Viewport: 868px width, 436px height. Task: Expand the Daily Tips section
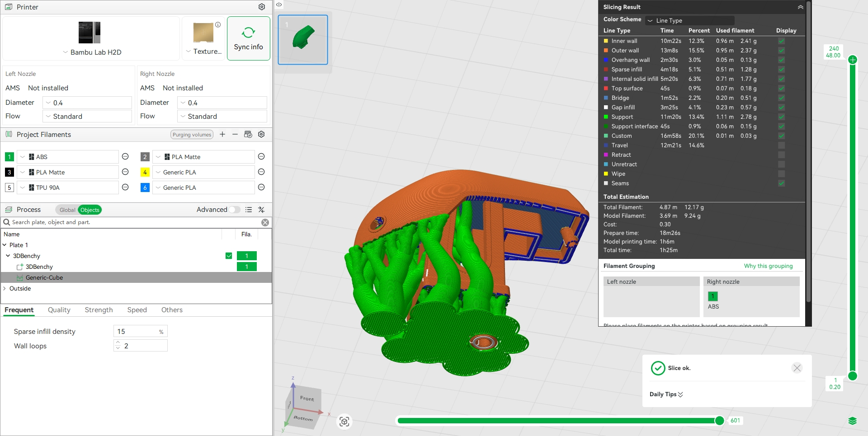(666, 394)
